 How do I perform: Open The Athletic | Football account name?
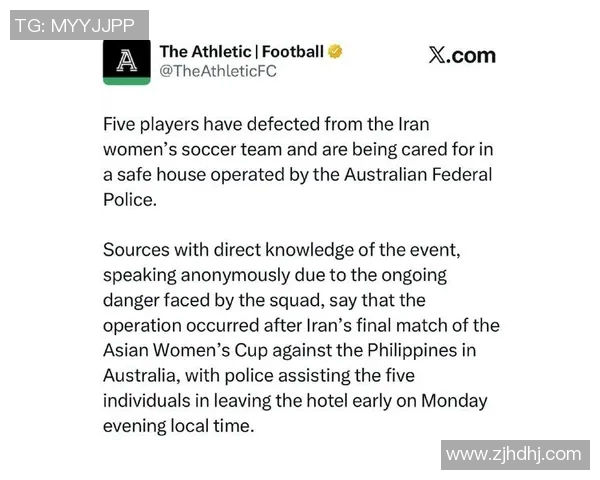[x=241, y=51]
